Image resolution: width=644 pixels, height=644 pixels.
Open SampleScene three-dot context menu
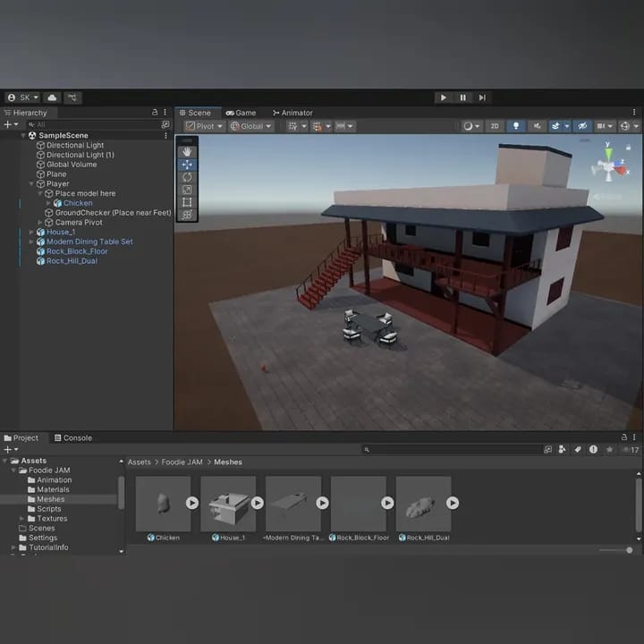coord(166,136)
